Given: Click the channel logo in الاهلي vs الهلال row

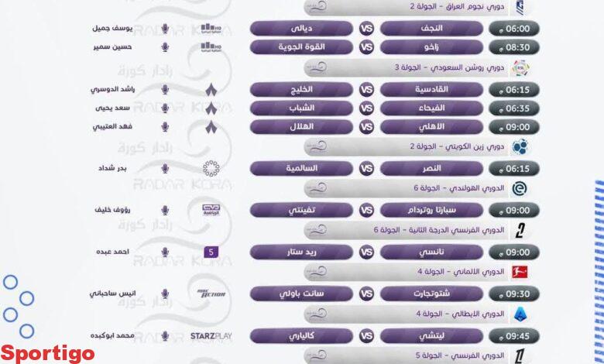Looking at the screenshot, I should click(x=211, y=126).
